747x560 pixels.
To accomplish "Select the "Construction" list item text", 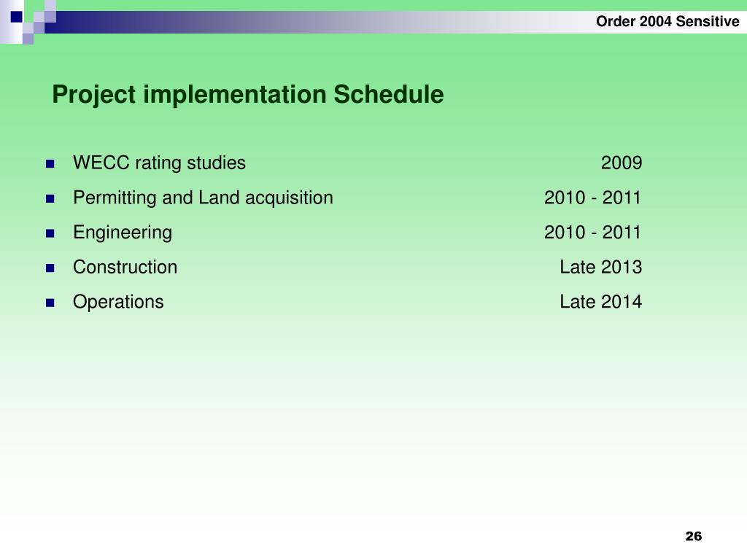I will coord(125,267).
